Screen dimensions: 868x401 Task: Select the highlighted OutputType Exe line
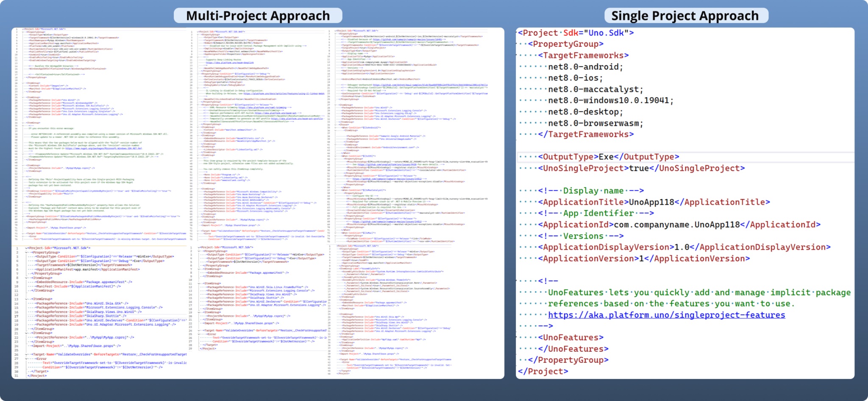tap(609, 157)
